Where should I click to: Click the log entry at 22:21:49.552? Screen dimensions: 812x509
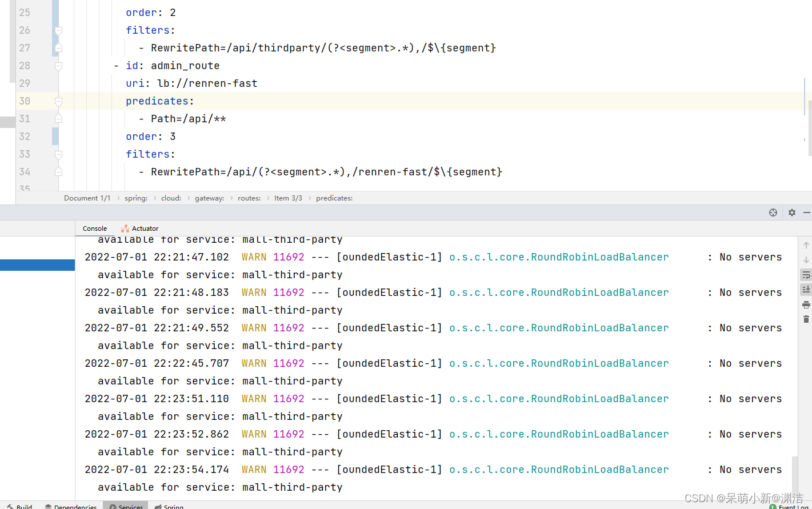tap(433, 328)
